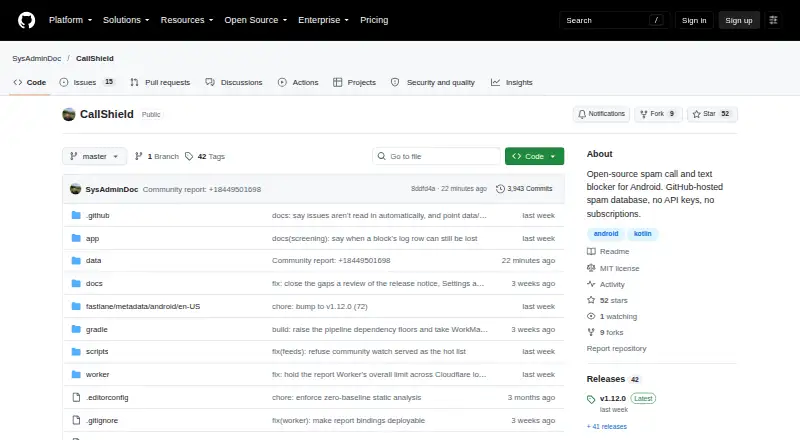Expand the Open Source header menu
The height and width of the screenshot is (440, 800).
256,20
